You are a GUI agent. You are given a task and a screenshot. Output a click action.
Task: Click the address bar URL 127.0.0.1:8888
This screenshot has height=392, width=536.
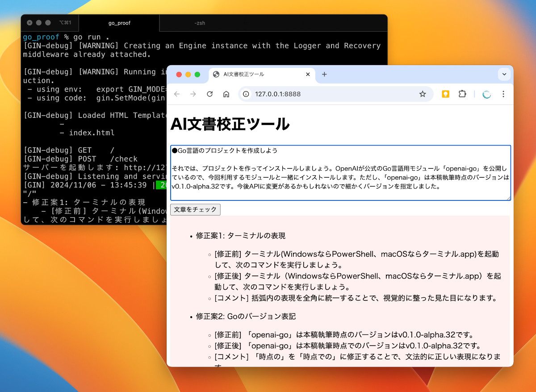coord(278,94)
